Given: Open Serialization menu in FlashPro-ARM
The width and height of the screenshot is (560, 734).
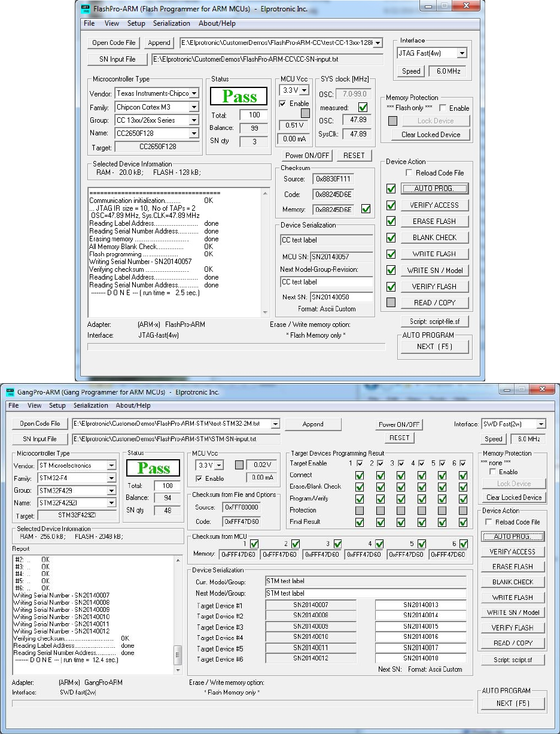Looking at the screenshot, I should click(171, 24).
